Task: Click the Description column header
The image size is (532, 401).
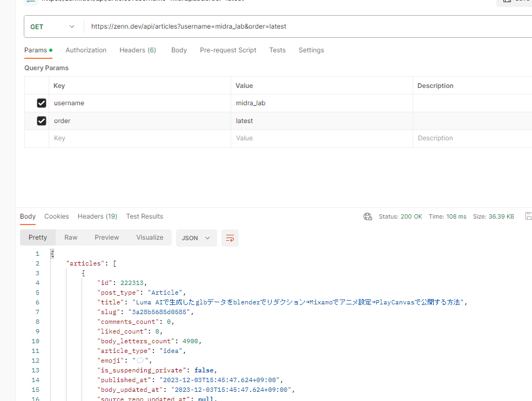Action: pyautogui.click(x=435, y=86)
